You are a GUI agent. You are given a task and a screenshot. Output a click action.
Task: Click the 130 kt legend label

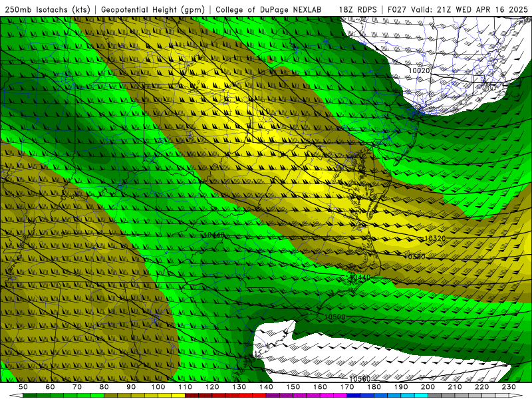[239, 387]
